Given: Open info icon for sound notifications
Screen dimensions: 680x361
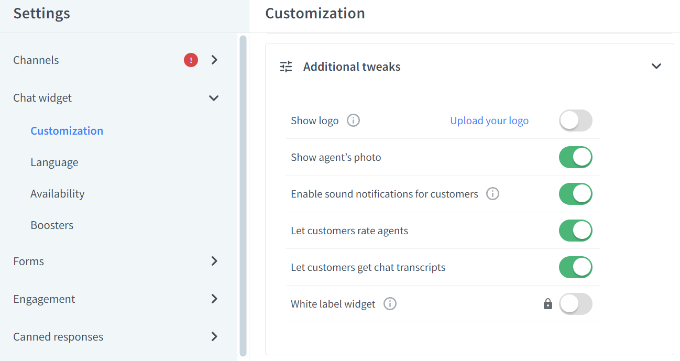Looking at the screenshot, I should point(493,194).
